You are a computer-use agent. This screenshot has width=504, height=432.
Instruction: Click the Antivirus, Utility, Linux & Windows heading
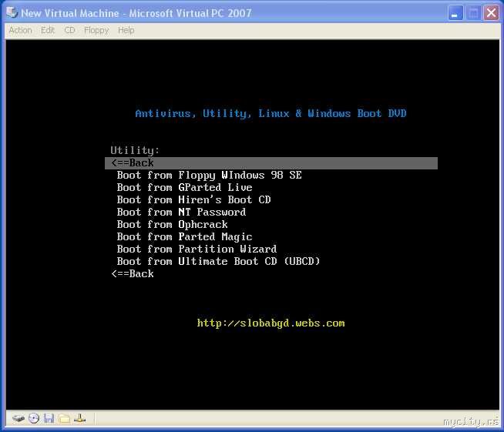271,113
